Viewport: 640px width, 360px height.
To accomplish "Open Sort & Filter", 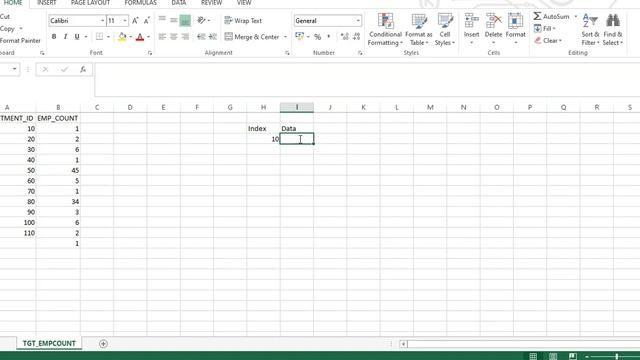I will click(590, 29).
